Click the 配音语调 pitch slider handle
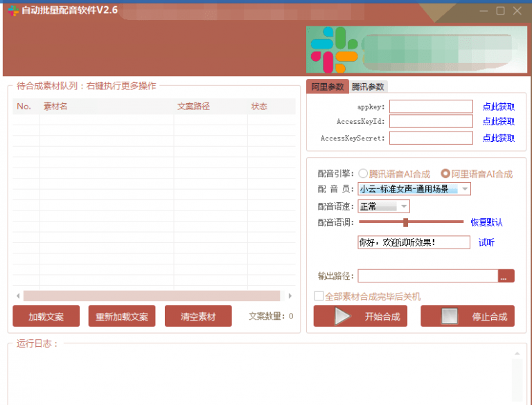 click(x=405, y=222)
